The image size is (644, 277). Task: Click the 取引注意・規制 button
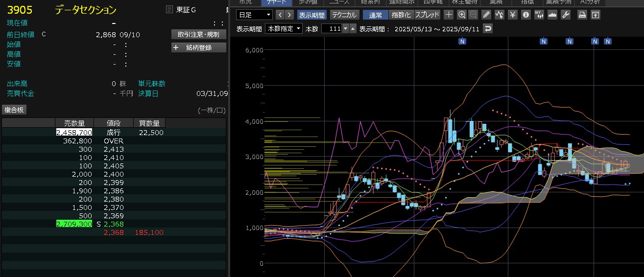click(x=199, y=34)
